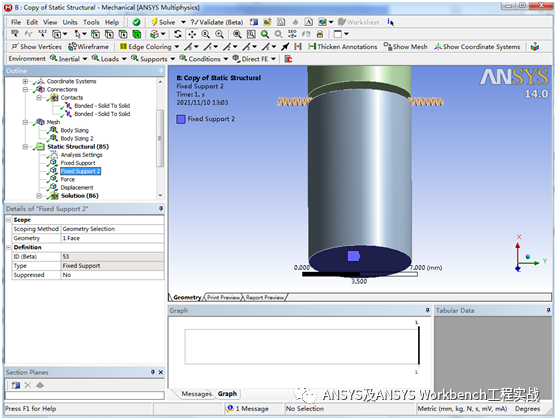
Task: Click the commands snippet icon in Environment toolbar
Action: [x=288, y=59]
